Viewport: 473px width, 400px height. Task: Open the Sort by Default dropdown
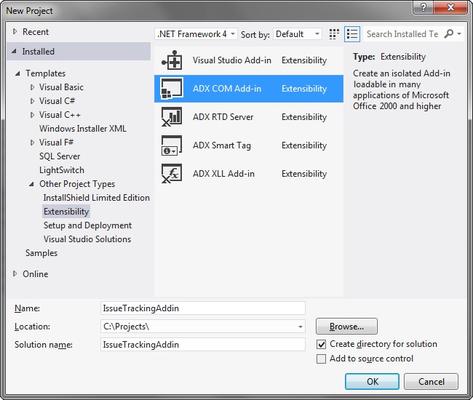point(298,34)
